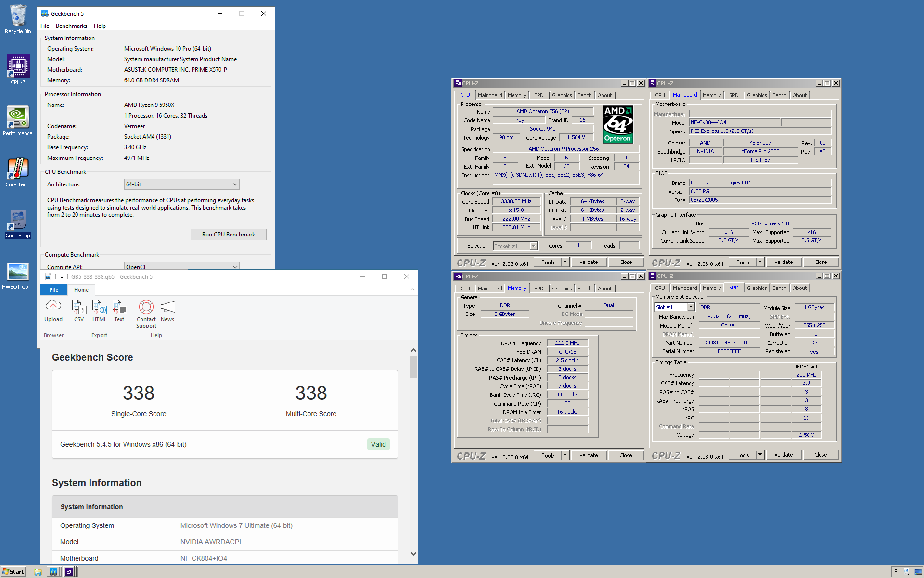Viewport: 924px width, 578px height.
Task: Open the File menu in Geekbench 5
Action: [45, 26]
